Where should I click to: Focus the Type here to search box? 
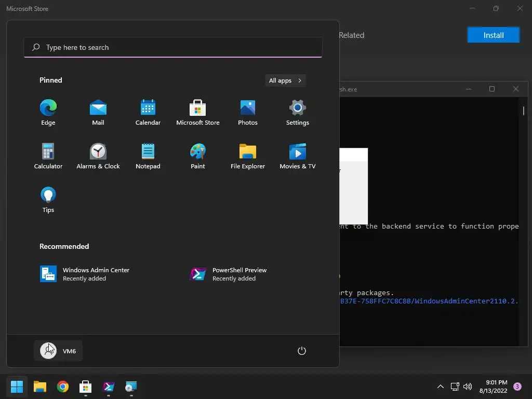tap(173, 47)
